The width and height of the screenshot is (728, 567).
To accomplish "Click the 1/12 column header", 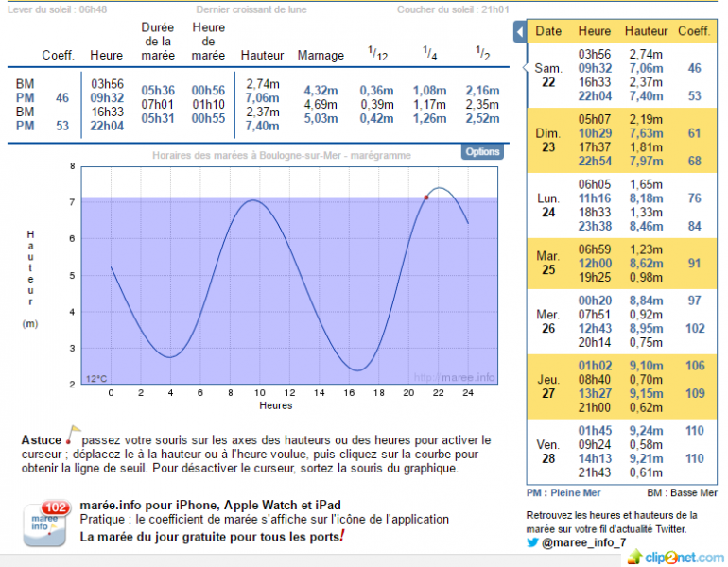I will (x=377, y=53).
